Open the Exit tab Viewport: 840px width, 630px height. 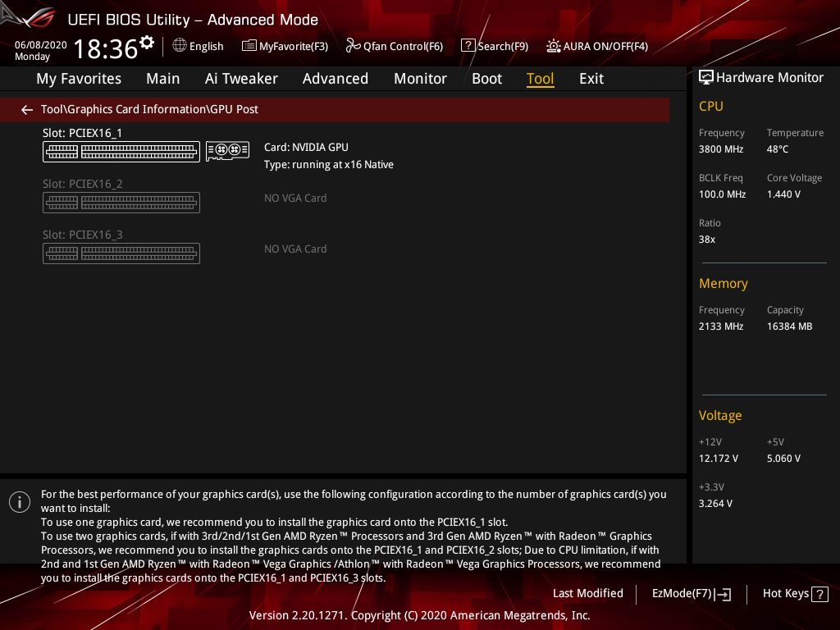591,79
